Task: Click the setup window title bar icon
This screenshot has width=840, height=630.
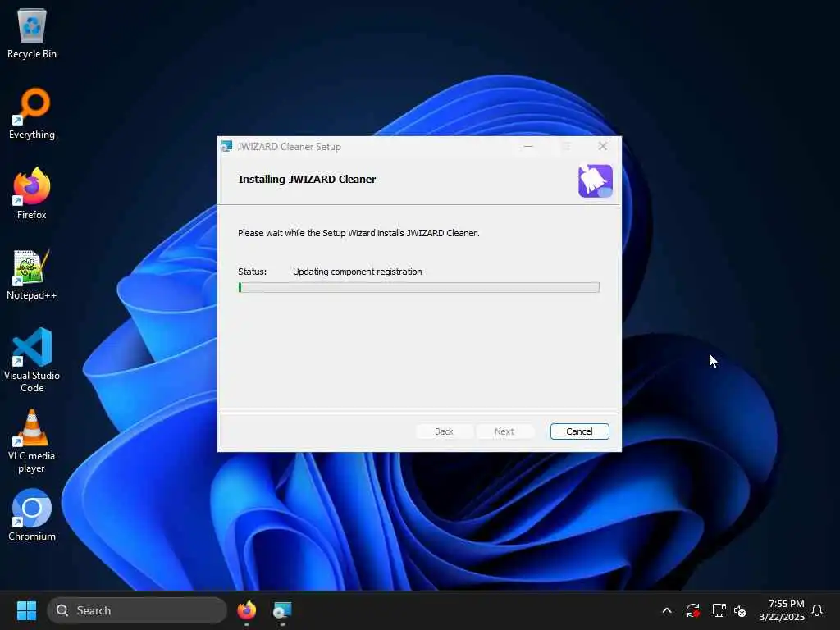Action: coord(226,146)
